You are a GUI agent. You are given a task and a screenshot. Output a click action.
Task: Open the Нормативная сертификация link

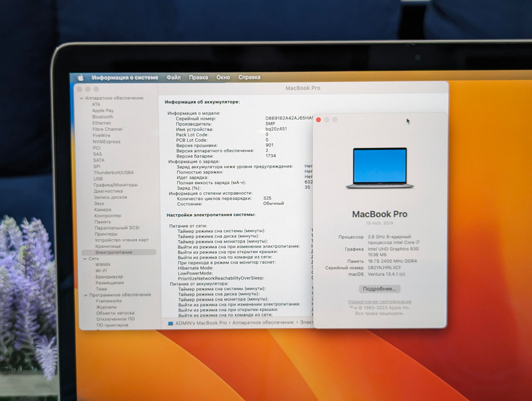379,302
